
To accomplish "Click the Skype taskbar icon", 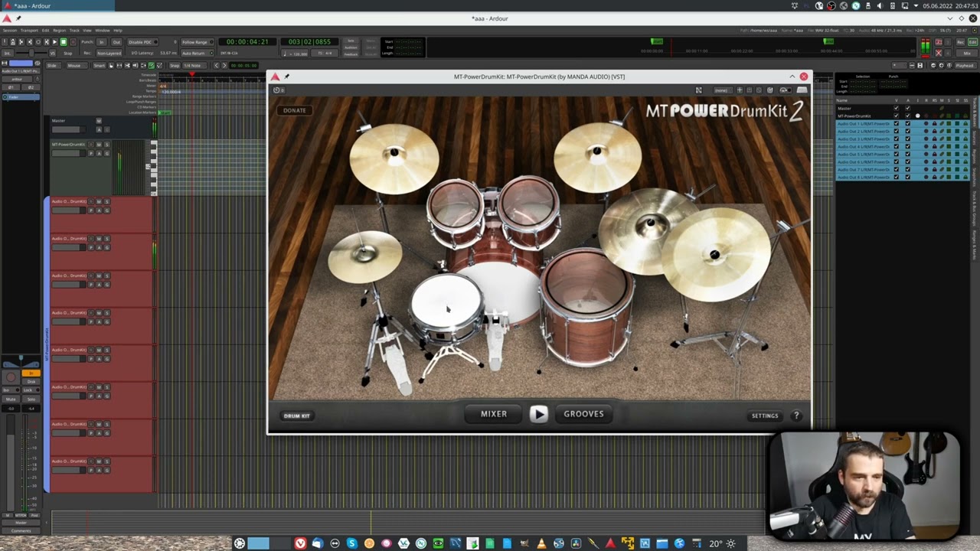I will coord(351,543).
